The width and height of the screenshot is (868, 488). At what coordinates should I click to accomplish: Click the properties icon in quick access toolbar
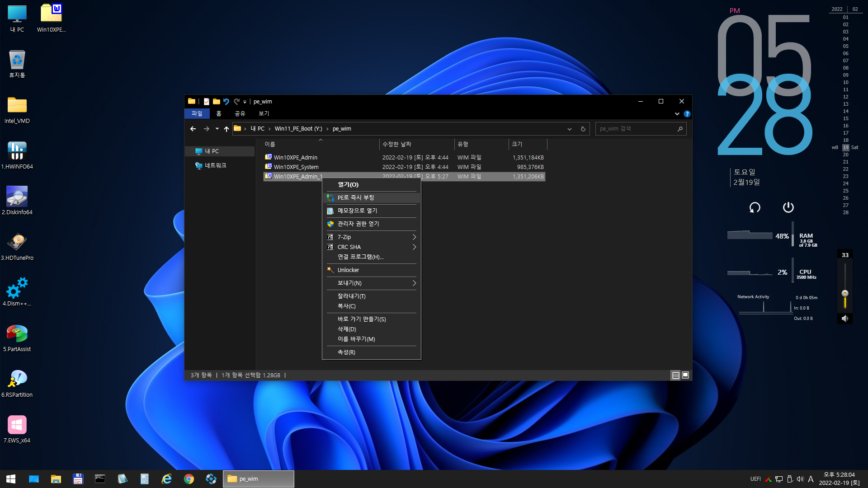(x=207, y=102)
